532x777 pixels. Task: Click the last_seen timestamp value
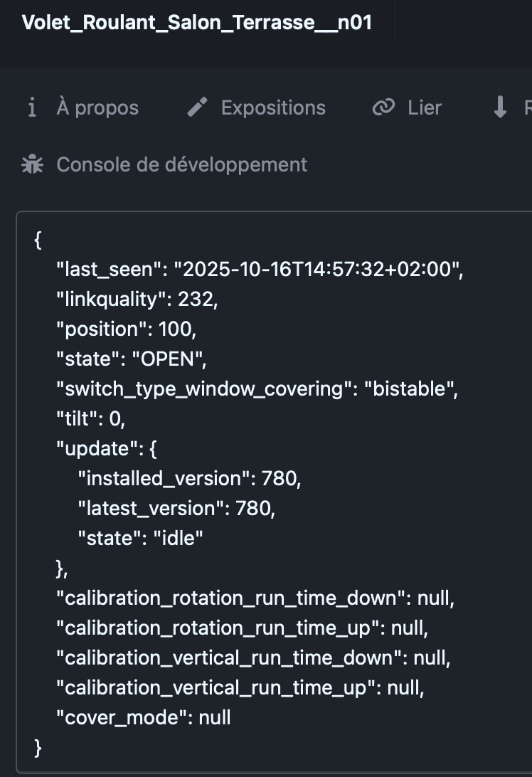pos(319,270)
